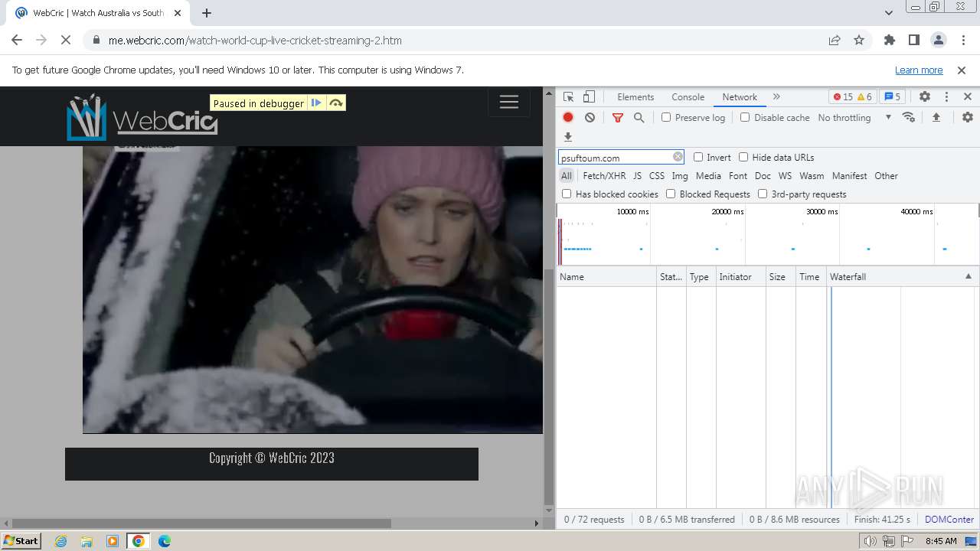Enable the Disable cache checkbox

coord(745,117)
